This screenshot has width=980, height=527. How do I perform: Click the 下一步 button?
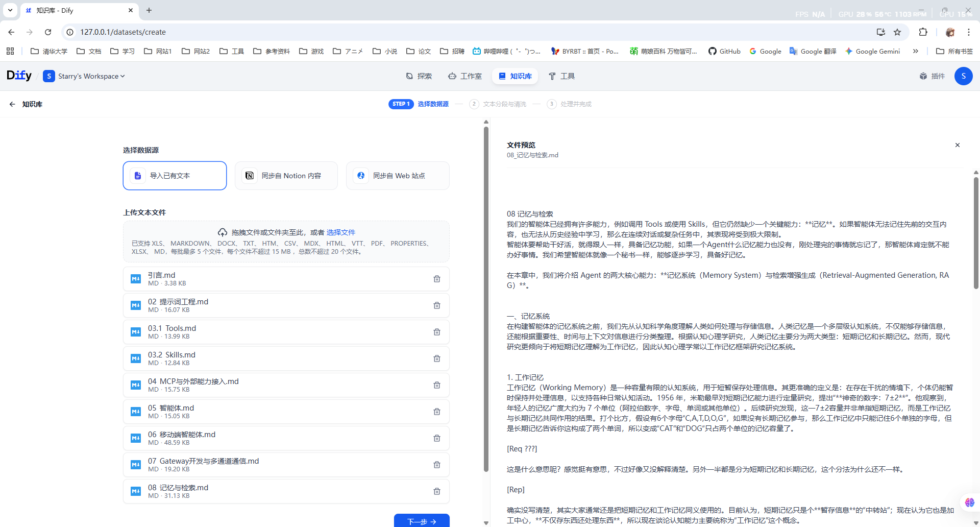pos(422,521)
